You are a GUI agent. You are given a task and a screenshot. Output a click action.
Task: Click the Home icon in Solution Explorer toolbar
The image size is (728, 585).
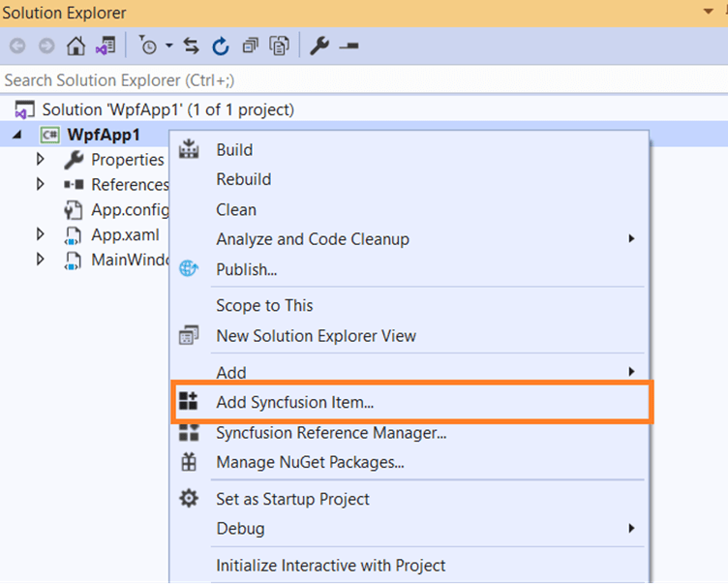click(76, 46)
